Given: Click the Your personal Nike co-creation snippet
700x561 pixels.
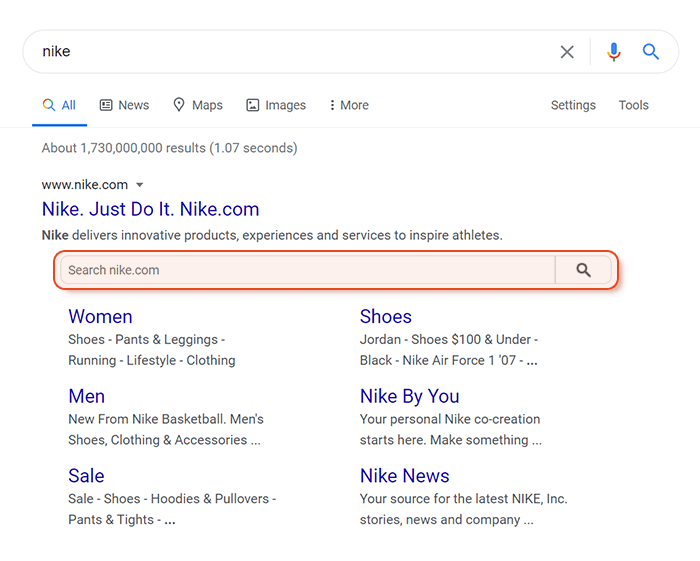Looking at the screenshot, I should coord(450,429).
